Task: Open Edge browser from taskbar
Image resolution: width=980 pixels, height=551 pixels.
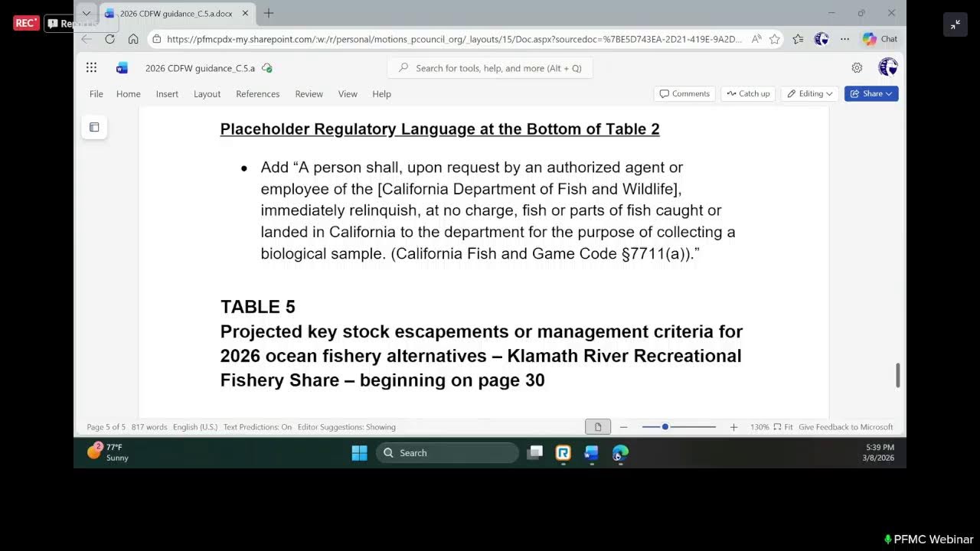Action: point(620,453)
